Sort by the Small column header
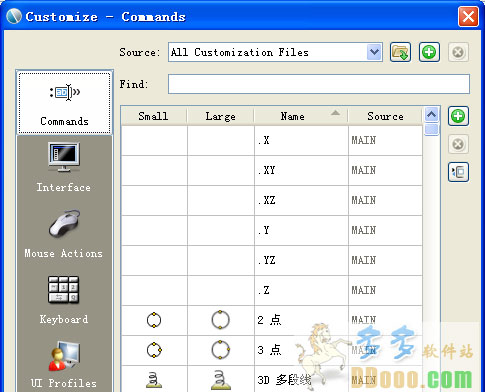Image resolution: width=485 pixels, height=392 pixels. point(154,116)
